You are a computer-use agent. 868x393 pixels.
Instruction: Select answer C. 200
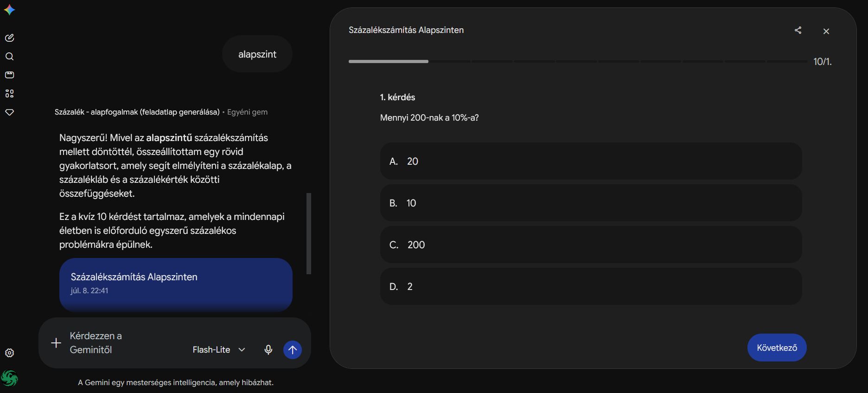(591, 245)
